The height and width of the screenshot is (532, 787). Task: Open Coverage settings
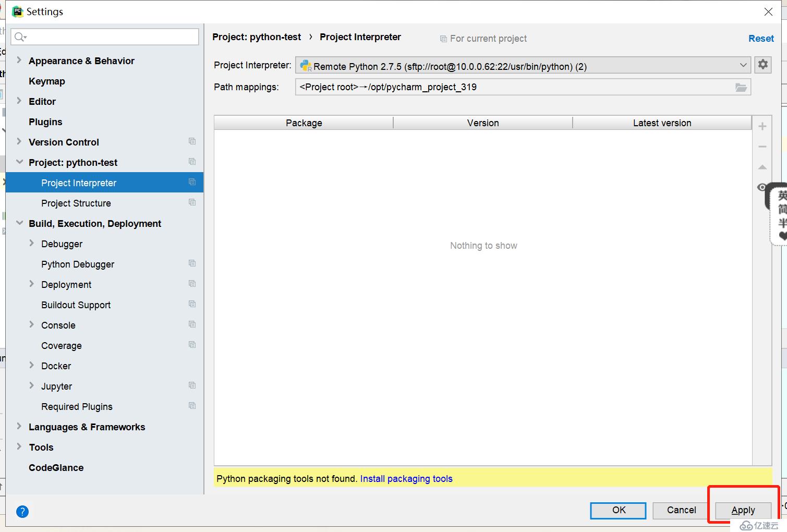[62, 345]
